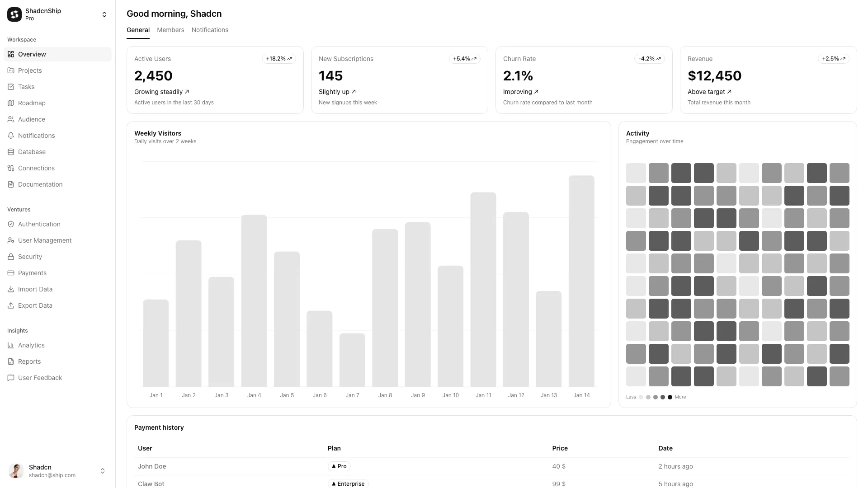Switch to the Members tab
868x488 pixels.
pos(170,30)
